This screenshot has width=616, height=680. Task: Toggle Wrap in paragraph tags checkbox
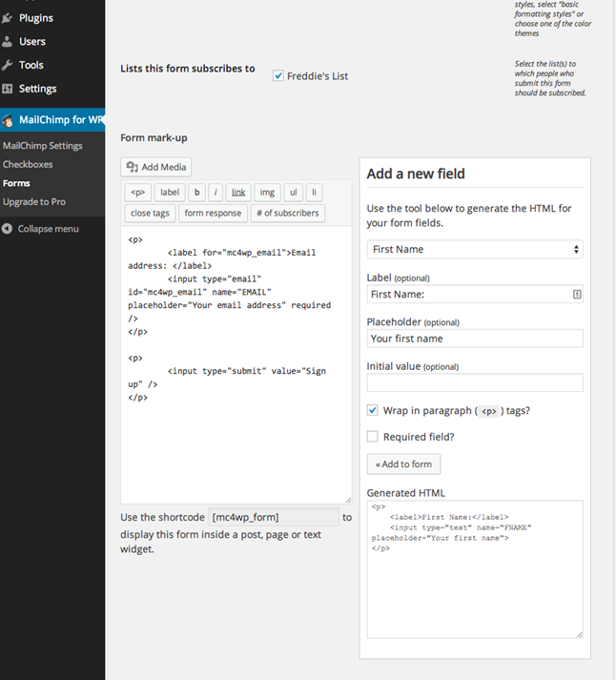click(373, 410)
